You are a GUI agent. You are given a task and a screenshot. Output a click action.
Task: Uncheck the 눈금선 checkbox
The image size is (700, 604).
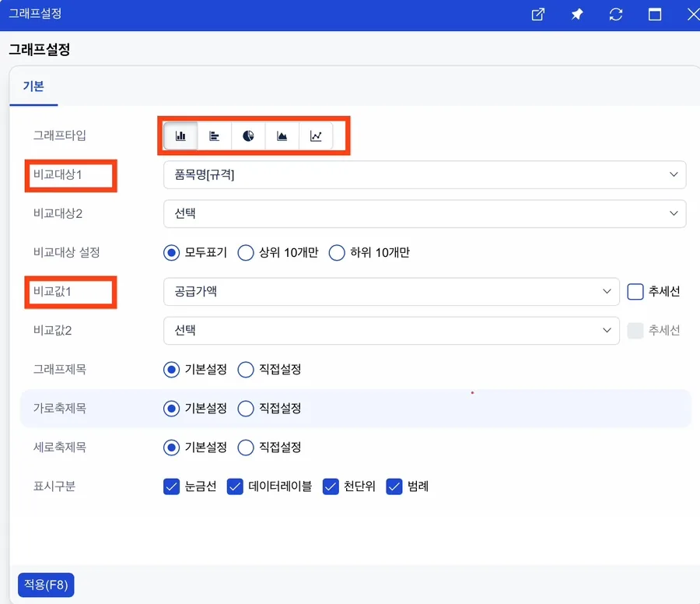point(171,486)
